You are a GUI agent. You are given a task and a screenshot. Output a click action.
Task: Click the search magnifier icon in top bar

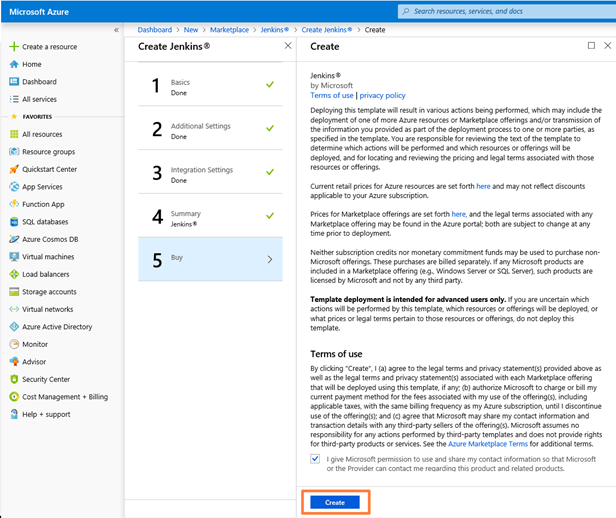click(406, 11)
